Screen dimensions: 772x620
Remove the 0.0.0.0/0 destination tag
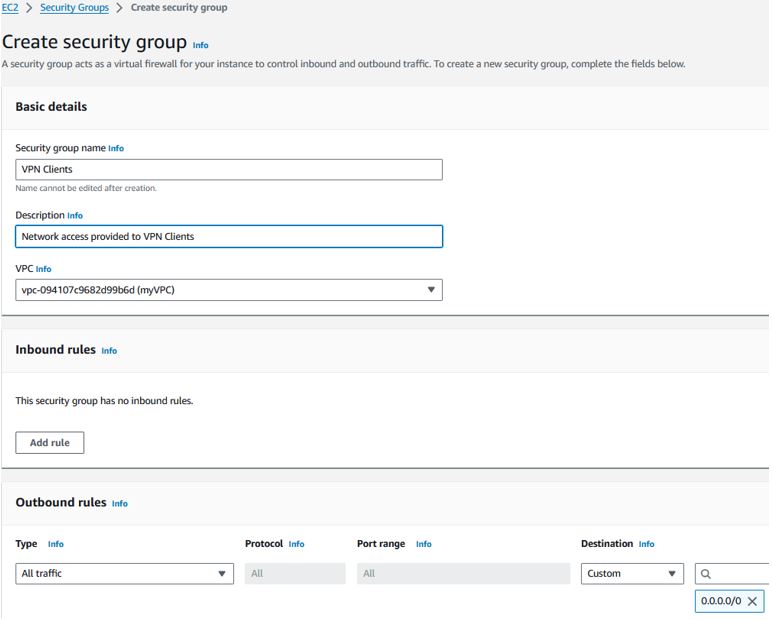tap(752, 601)
